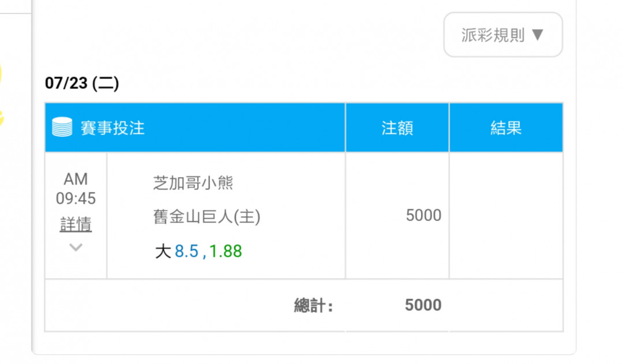Open the 派彩規則 dropdown
This screenshot has width=623, height=364.
503,35
